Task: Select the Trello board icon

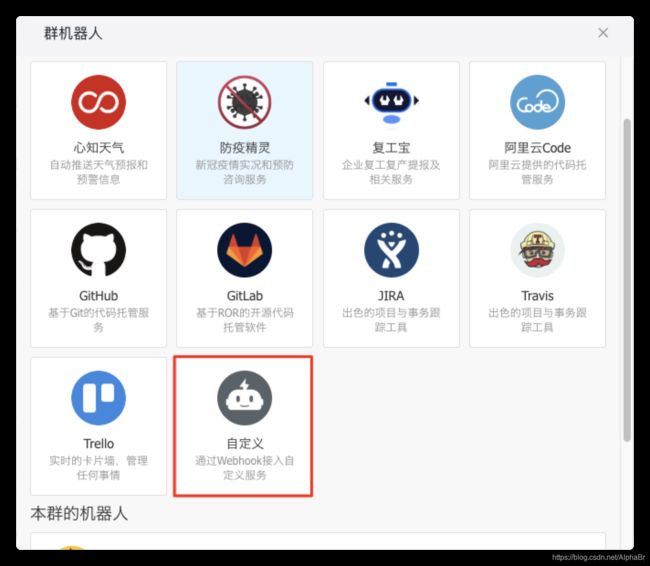Action: coord(99,398)
